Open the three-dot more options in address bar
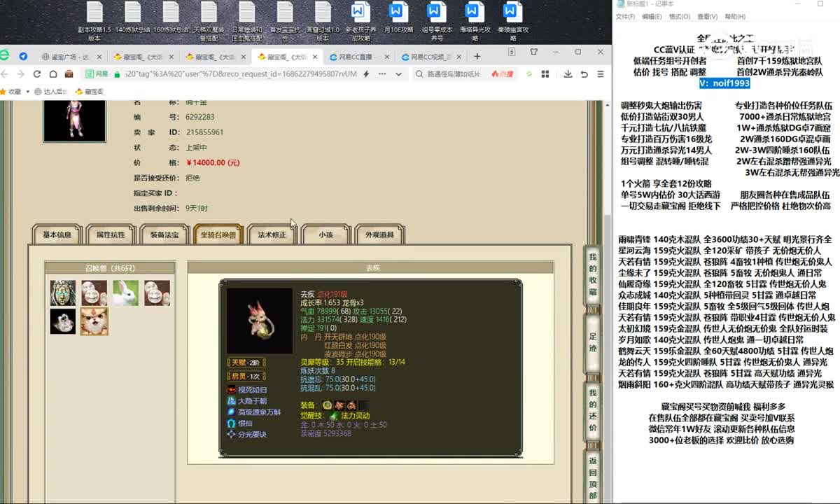Screen dimensions: 840x504 (383, 74)
